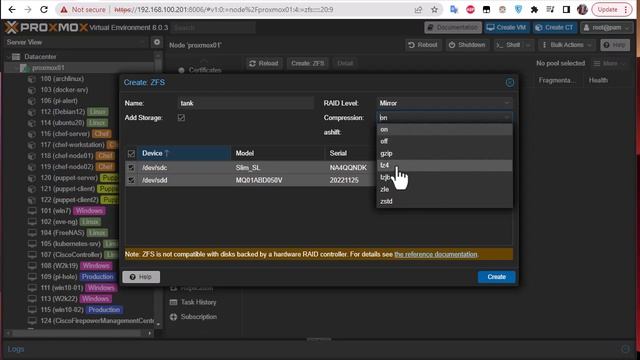
Task: Select lz4 compression option
Action: [x=444, y=165]
